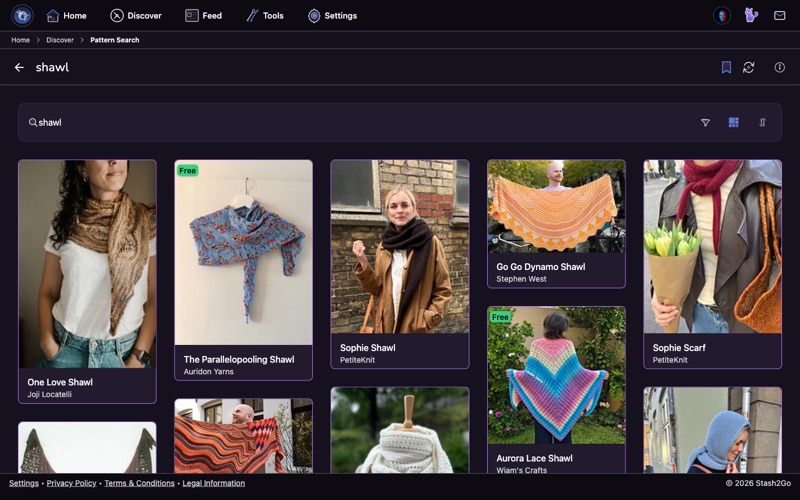This screenshot has height=500, width=800.
Task: Click the back arrow beside shawl title
Action: (19, 67)
